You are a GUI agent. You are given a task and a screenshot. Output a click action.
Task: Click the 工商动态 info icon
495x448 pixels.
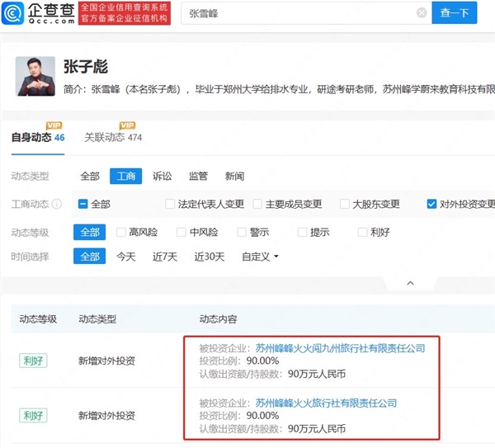[57, 204]
